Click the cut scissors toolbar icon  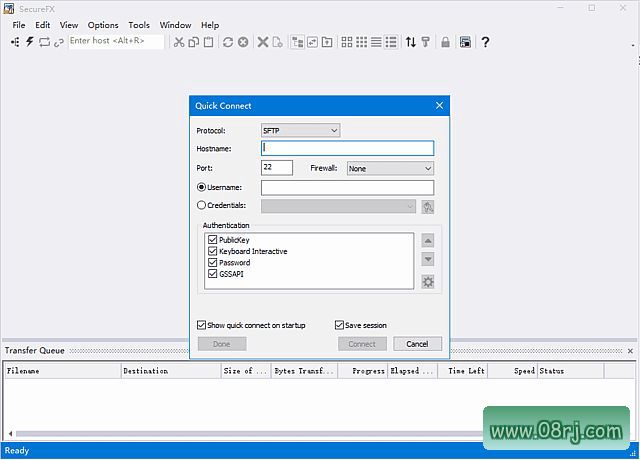(178, 42)
